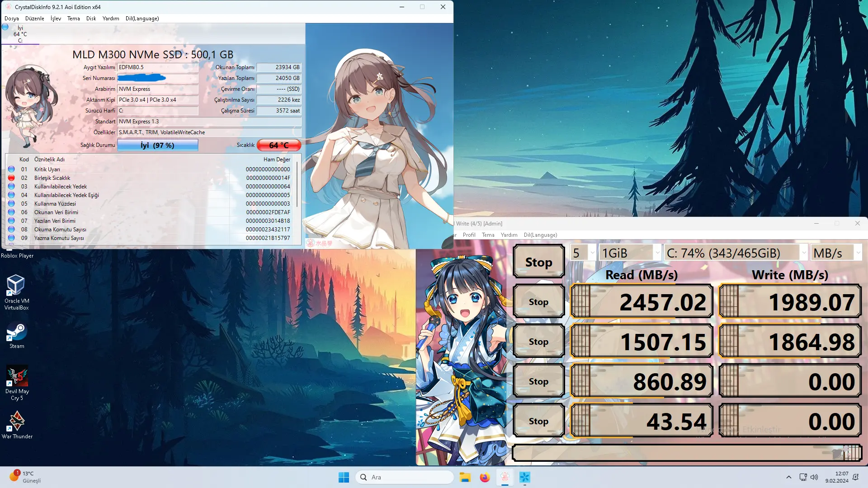Screen dimensions: 868x488
Task: Open Dosya menu in CrystalDiskInfo
Action: (12, 19)
